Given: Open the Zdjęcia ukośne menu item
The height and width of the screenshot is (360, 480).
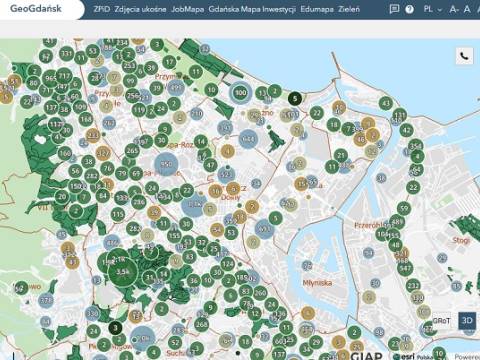Looking at the screenshot, I should point(140,9).
